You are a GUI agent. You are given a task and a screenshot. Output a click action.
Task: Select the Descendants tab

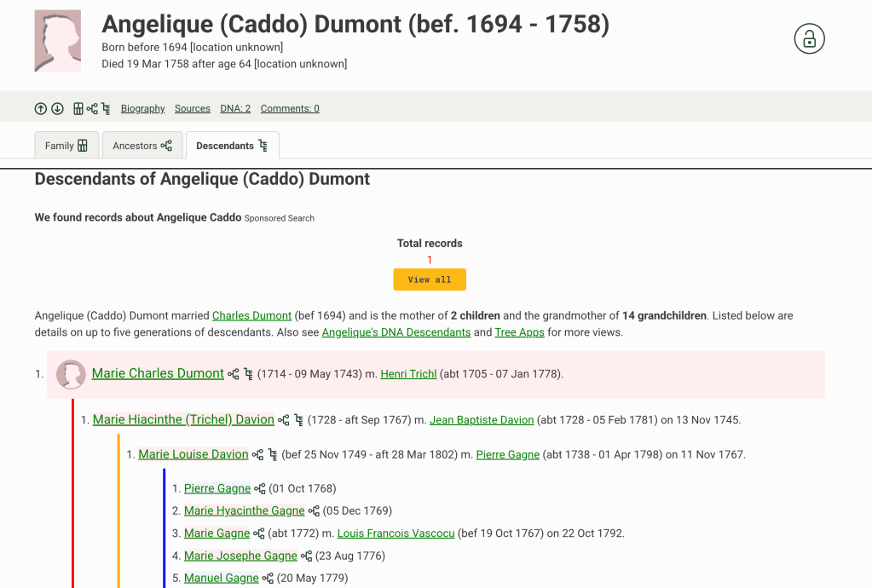click(232, 146)
